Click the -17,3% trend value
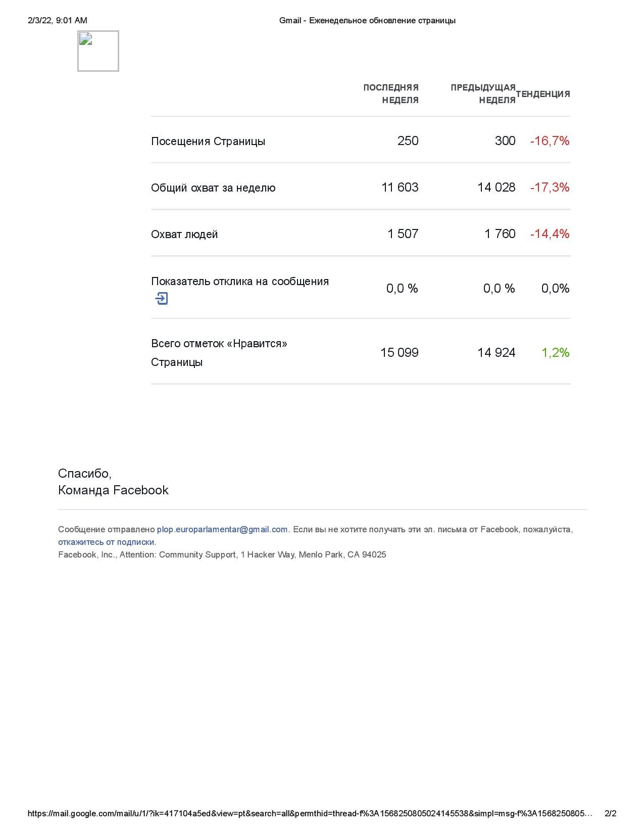Image resolution: width=644 pixels, height=834 pixels. [550, 187]
